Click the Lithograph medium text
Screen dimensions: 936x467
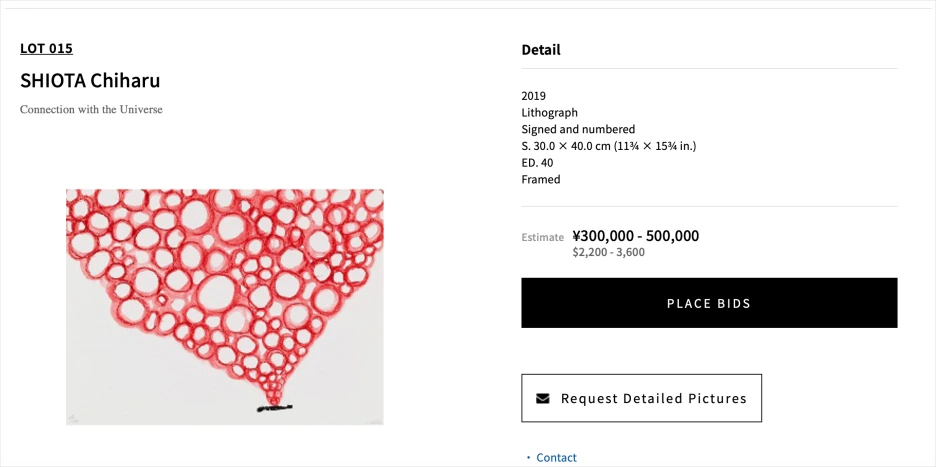(x=549, y=113)
